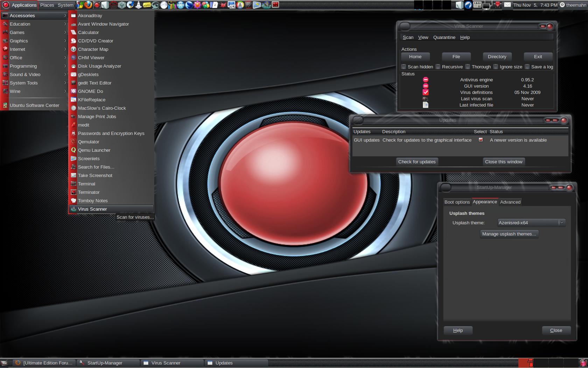Image resolution: width=588 pixels, height=368 pixels.
Task: Open Scan menu in Virus Scanner
Action: point(408,38)
